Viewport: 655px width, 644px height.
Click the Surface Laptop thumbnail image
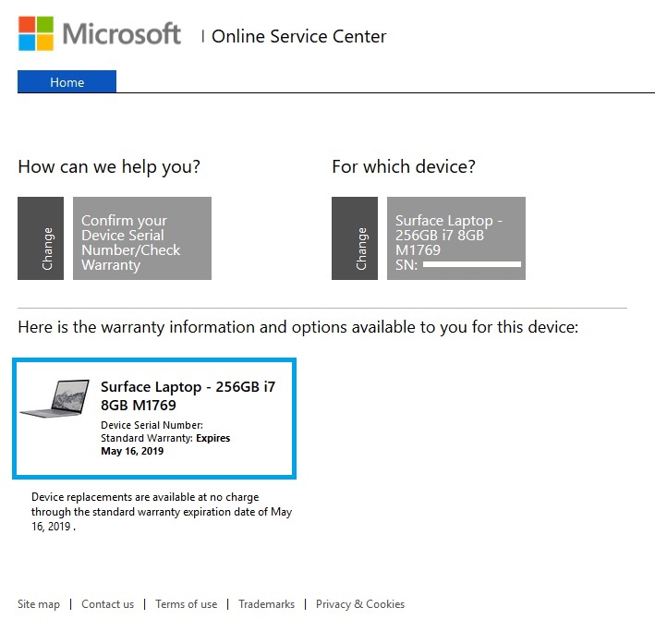click(55, 398)
